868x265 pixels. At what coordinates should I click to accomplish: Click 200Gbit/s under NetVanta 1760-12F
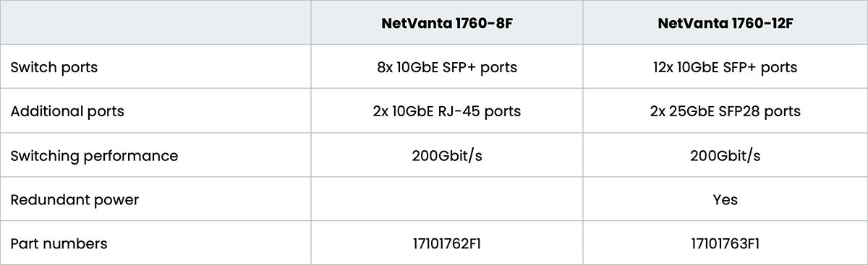725,155
